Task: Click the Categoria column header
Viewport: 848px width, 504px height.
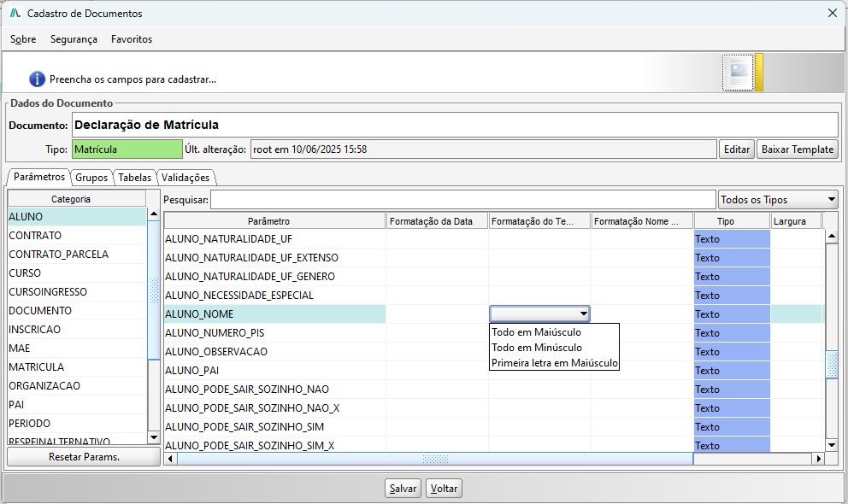Action: (x=77, y=199)
